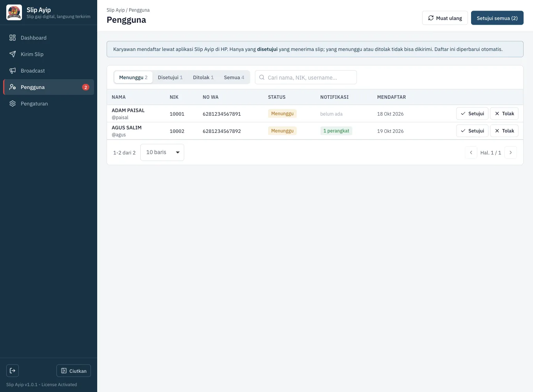Click the logout icon at sidebar bottom
The height and width of the screenshot is (392, 533).
coord(13,370)
